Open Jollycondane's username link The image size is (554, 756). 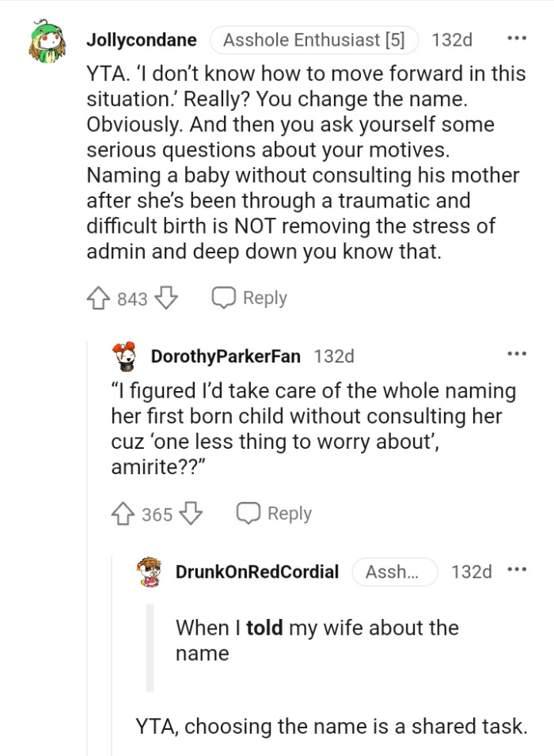[x=140, y=40]
